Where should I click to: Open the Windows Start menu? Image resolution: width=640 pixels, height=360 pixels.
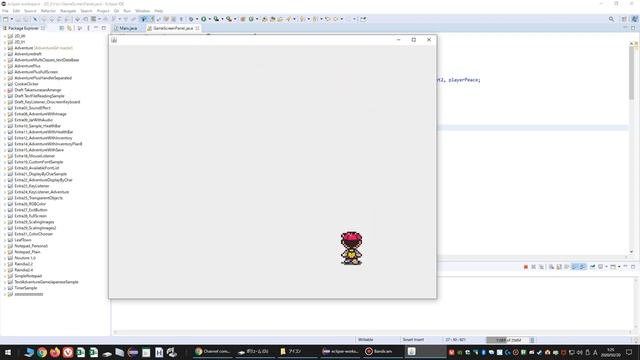point(7,352)
